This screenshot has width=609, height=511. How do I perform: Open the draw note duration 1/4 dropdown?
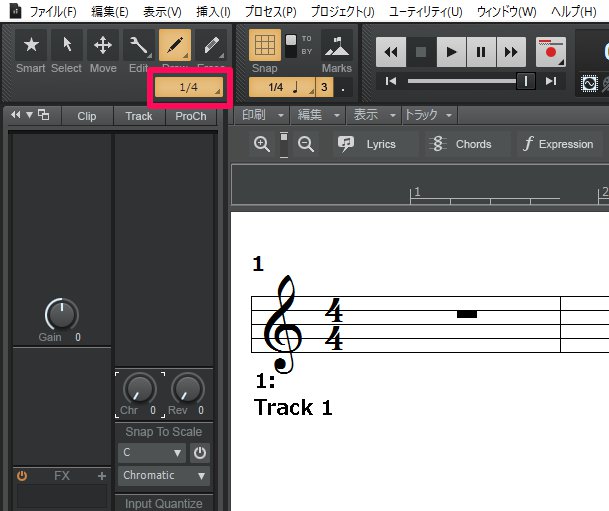click(189, 87)
